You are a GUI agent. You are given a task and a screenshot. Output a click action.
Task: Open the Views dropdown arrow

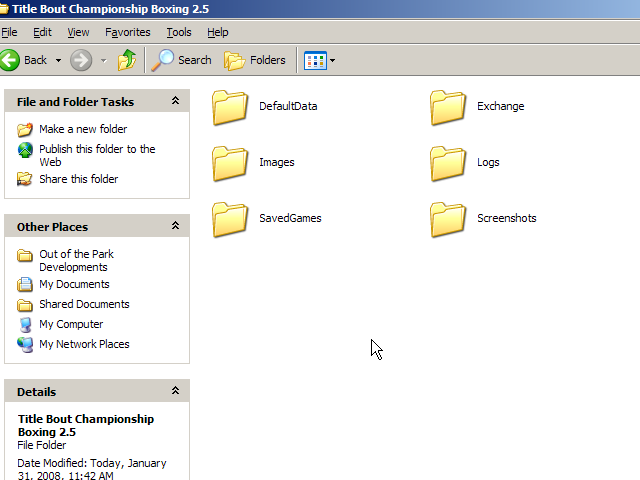click(332, 60)
